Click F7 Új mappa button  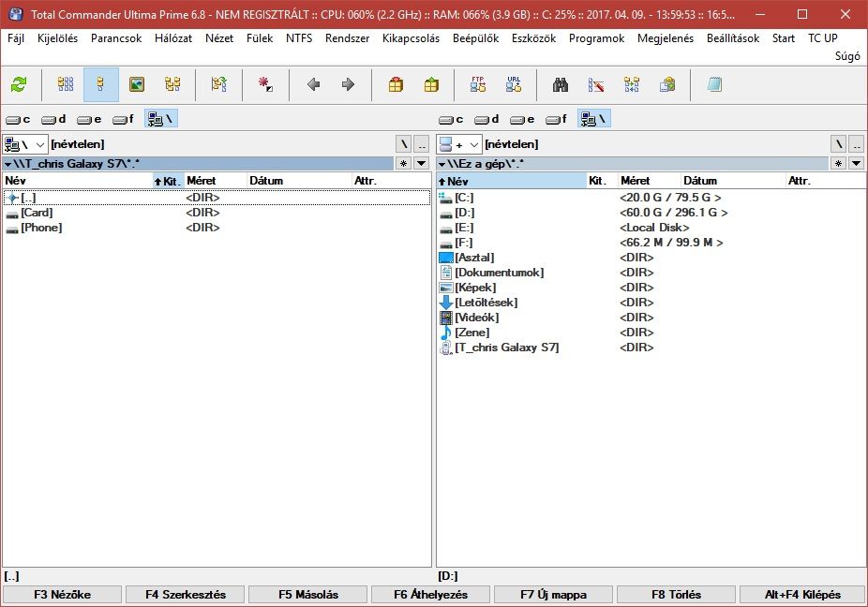point(553,595)
